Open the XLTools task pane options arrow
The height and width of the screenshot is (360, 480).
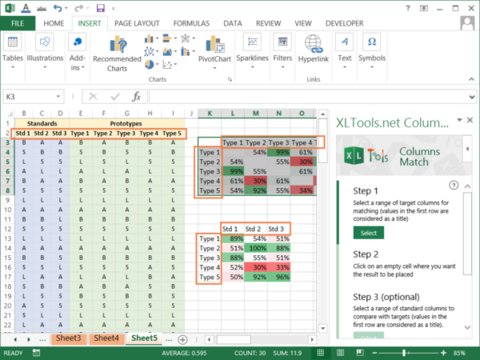coord(459,120)
